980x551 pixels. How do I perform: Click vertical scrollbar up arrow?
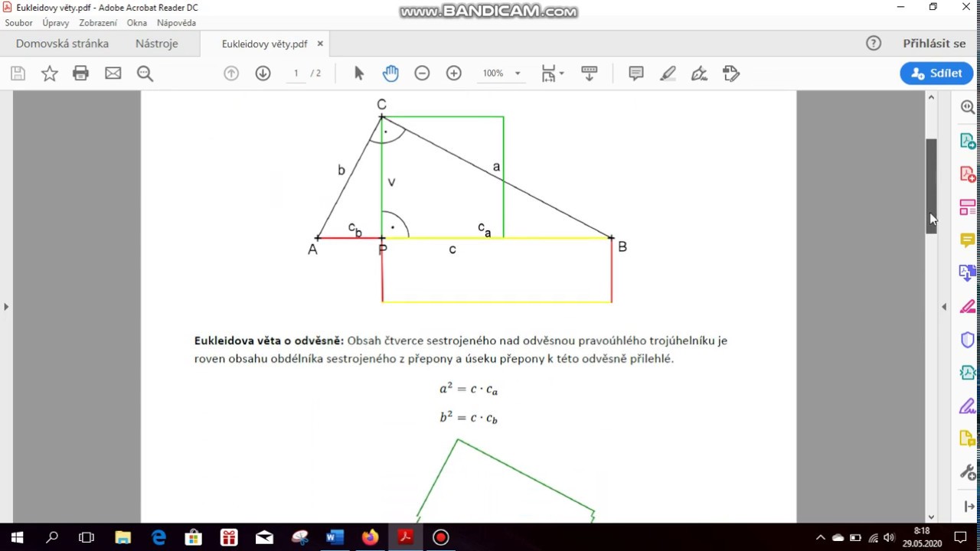point(931,97)
